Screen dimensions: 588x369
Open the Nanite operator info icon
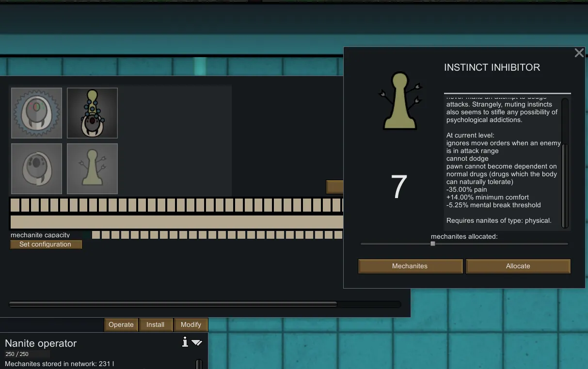[x=185, y=342]
